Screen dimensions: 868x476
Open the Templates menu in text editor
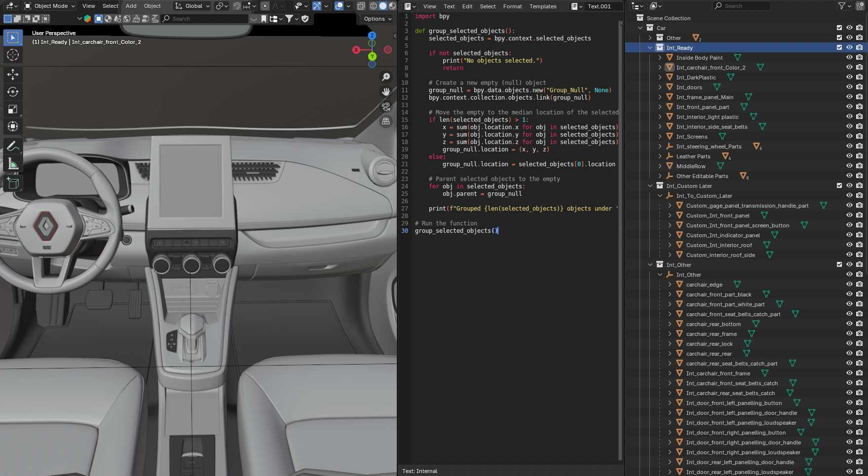pyautogui.click(x=542, y=6)
